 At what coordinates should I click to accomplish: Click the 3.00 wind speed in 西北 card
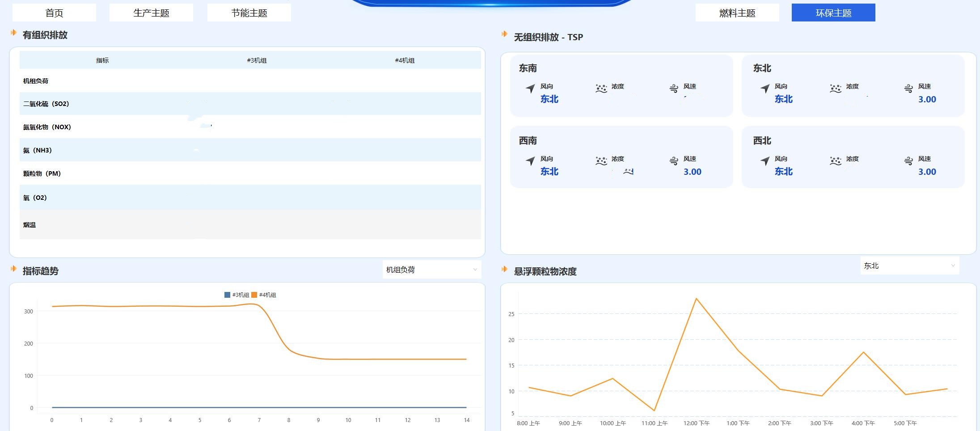[927, 172]
